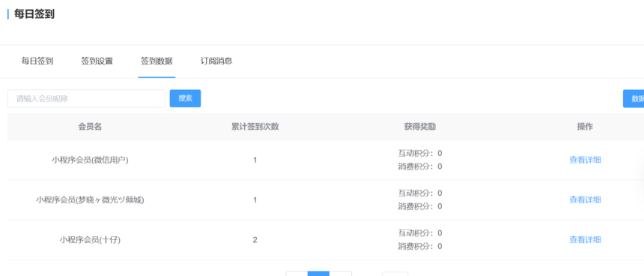Click sign-in count 1 for 梦晓ヶ微光ヅ倾城
This screenshot has width=644, height=276.
[255, 200]
